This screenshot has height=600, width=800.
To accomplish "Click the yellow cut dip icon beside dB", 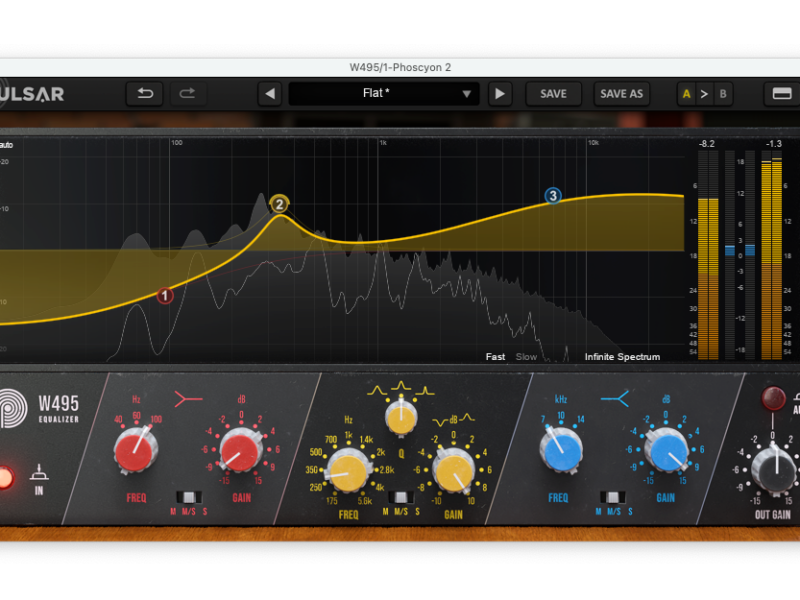I will (440, 422).
